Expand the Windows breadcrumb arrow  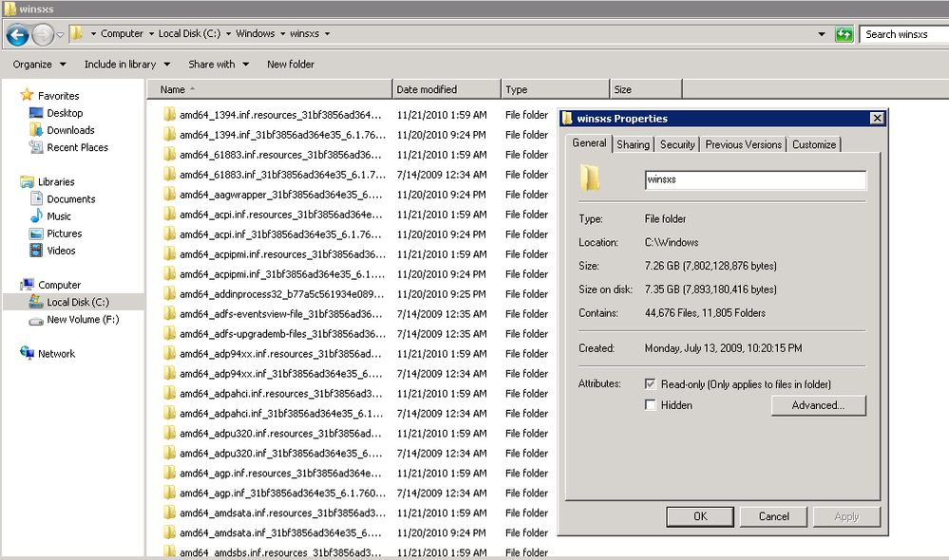point(282,34)
